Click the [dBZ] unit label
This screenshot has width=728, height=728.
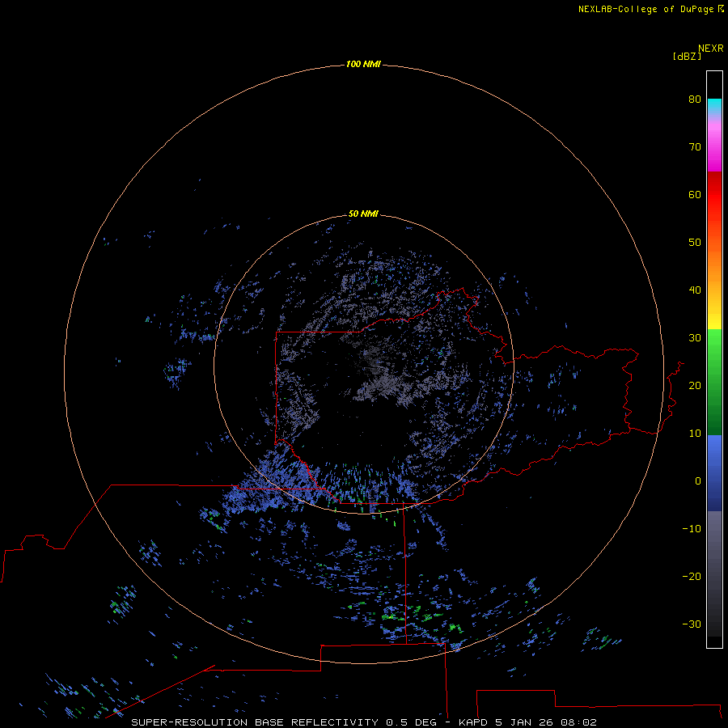(x=687, y=57)
